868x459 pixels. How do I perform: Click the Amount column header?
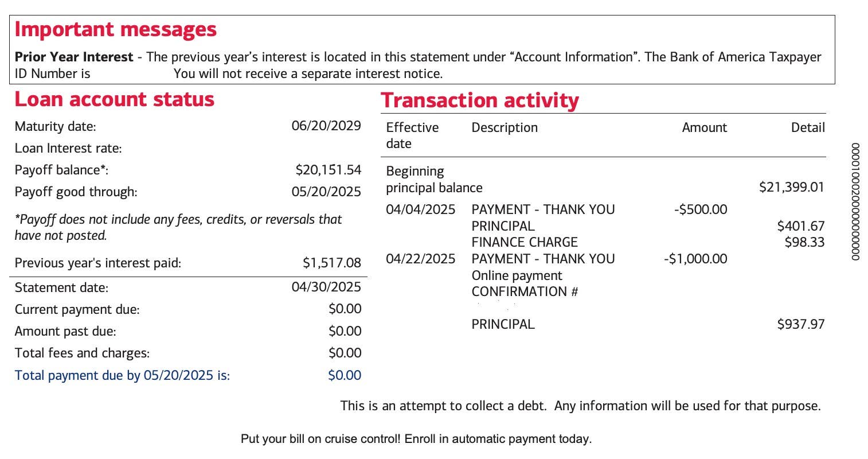[x=704, y=127]
